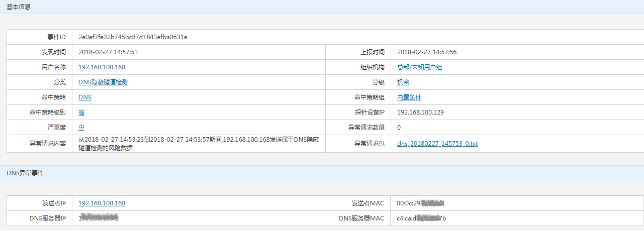Click the 异常请求内容 description text

198,144
